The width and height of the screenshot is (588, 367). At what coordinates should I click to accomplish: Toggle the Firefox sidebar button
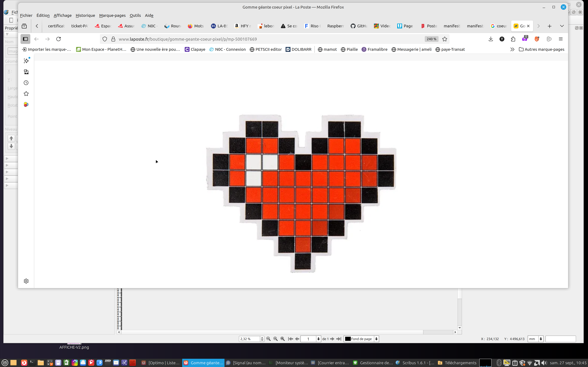pyautogui.click(x=25, y=39)
